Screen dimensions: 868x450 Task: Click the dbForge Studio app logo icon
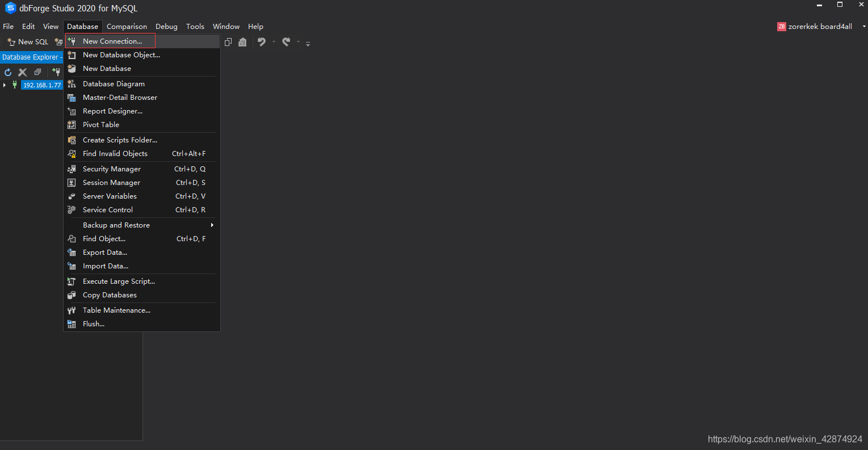(10, 8)
